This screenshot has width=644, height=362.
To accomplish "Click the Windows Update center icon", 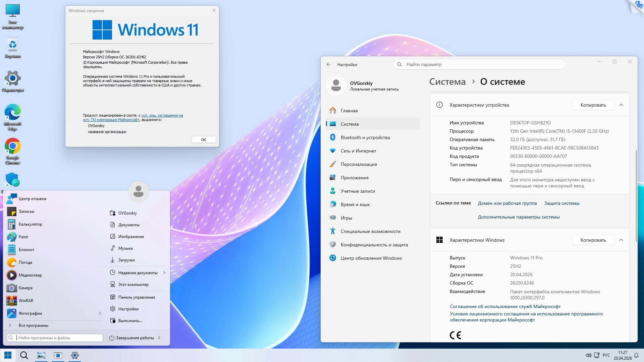I will [333, 258].
